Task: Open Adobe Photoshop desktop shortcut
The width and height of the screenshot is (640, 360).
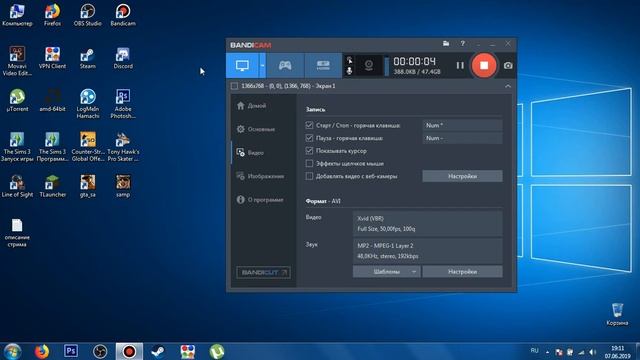Action: 123,104
